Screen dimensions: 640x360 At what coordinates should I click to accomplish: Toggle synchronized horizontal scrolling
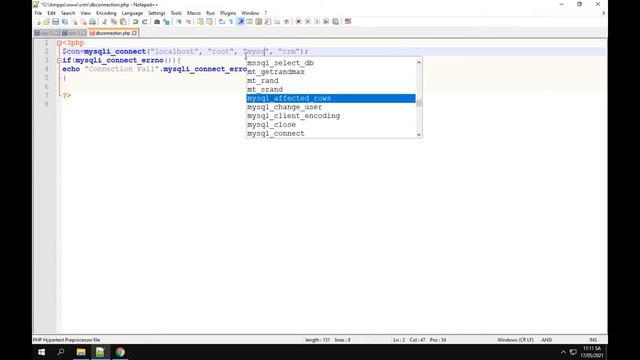(209, 22)
